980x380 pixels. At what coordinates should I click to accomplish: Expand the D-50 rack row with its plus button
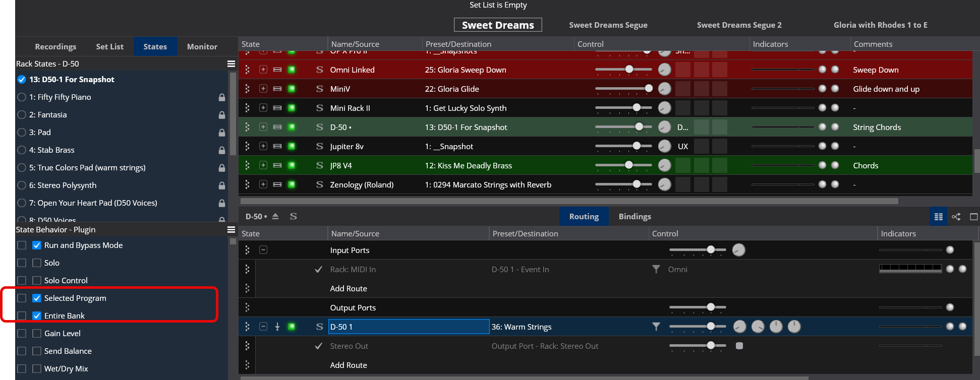click(263, 127)
